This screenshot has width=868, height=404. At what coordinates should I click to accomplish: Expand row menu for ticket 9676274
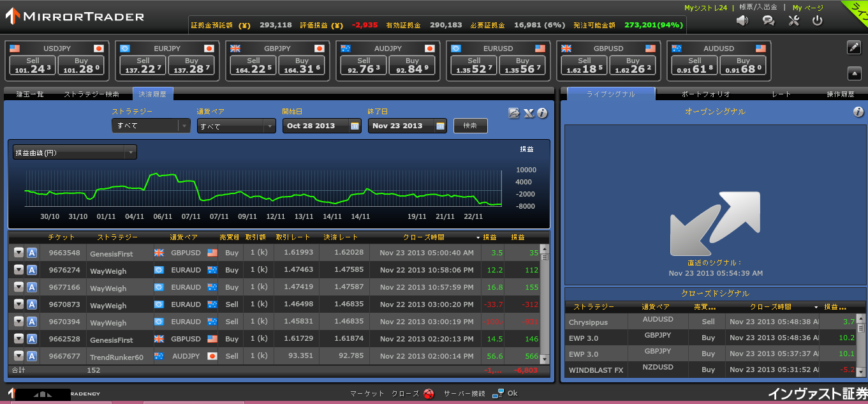tap(18, 270)
